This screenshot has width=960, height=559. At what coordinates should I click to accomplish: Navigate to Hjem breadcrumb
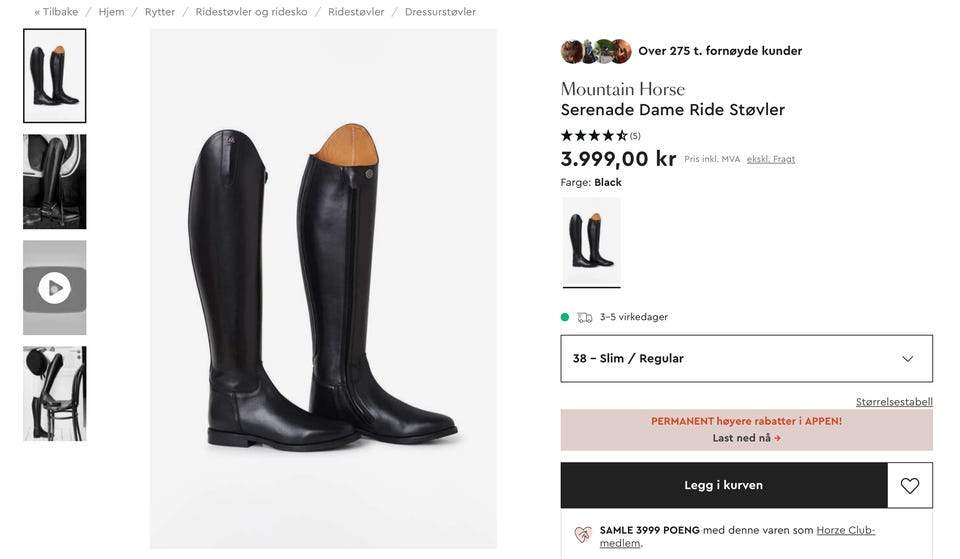coord(111,12)
